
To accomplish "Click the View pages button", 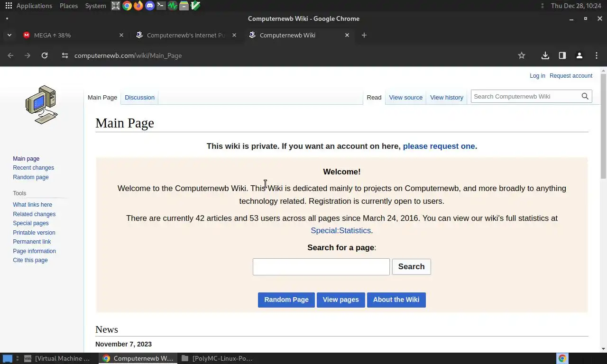I will [x=341, y=300].
